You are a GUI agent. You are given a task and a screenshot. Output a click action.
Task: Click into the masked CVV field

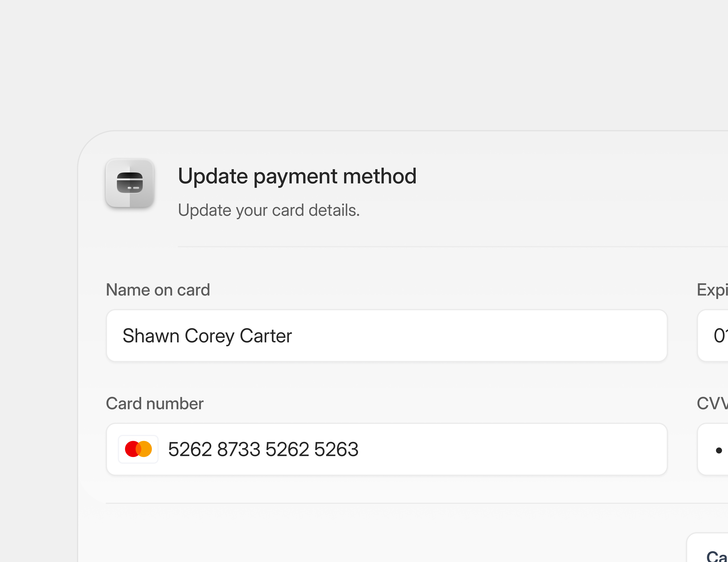tap(717, 449)
